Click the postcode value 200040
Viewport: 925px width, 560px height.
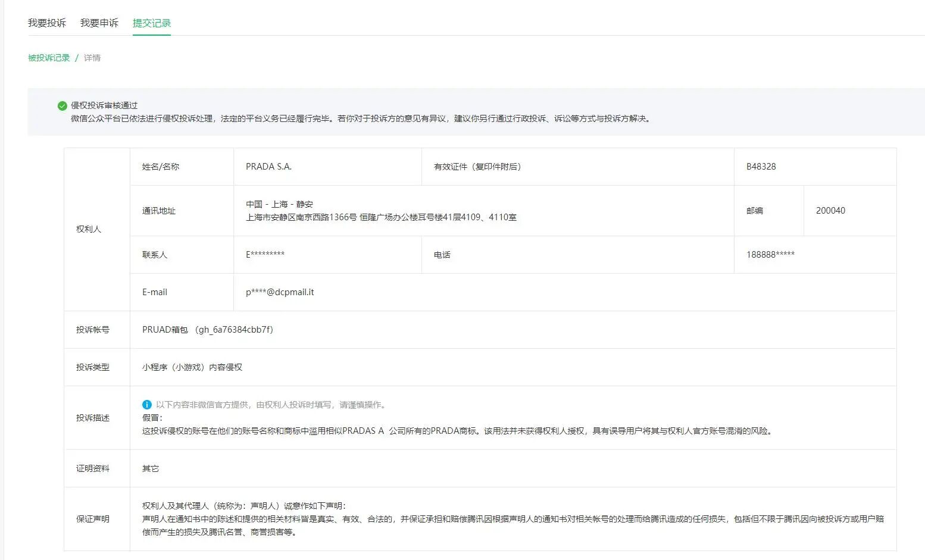(x=830, y=211)
